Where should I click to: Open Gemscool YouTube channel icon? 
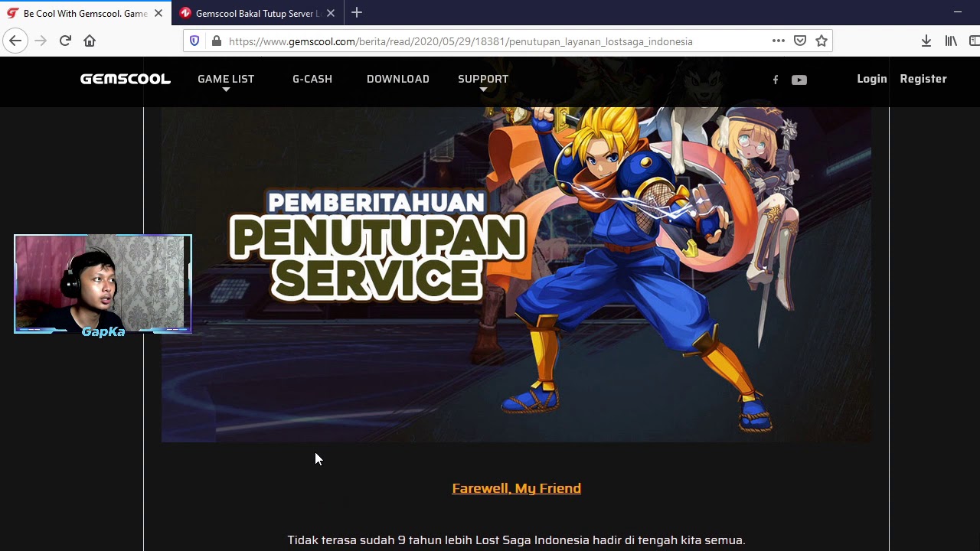click(x=799, y=80)
